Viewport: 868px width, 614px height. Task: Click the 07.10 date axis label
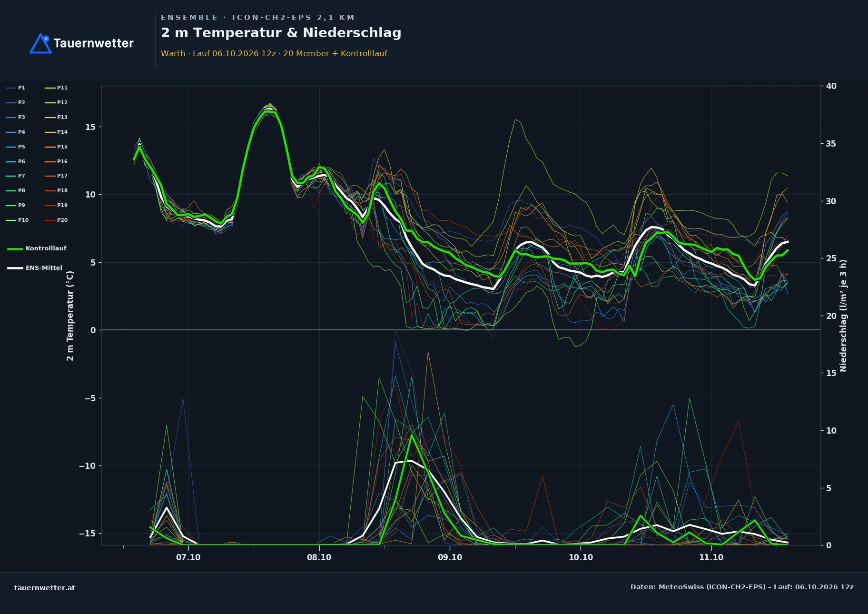coord(188,557)
